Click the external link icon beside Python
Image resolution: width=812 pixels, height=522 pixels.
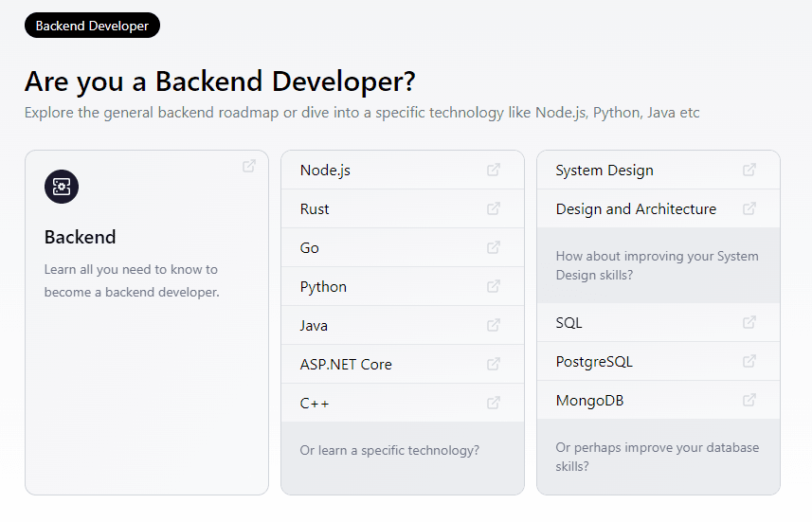pos(494,286)
